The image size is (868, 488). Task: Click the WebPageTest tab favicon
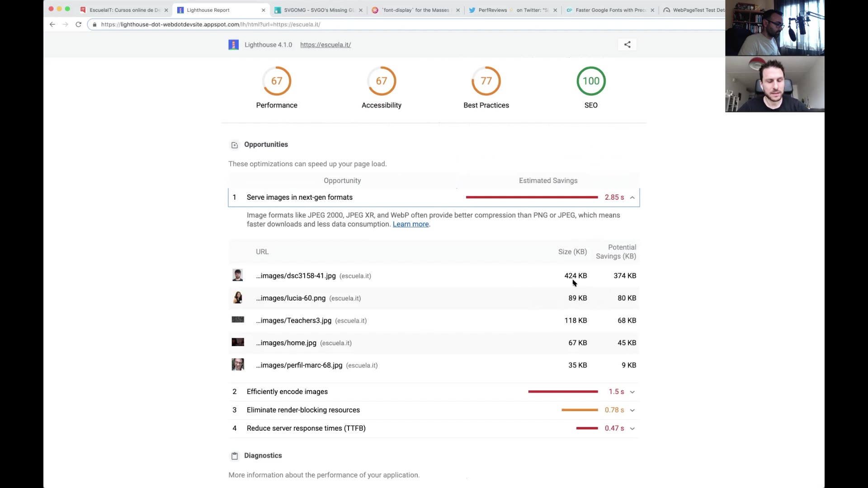pos(667,10)
